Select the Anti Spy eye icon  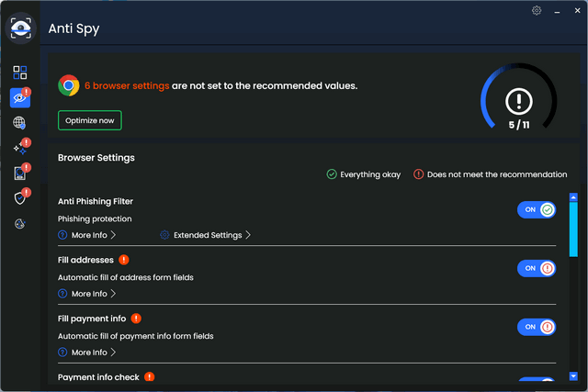[20, 97]
